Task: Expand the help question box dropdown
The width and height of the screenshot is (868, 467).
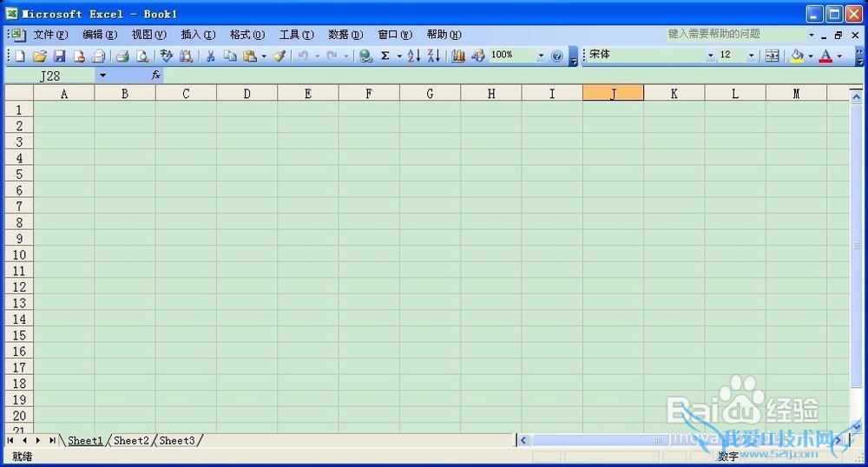Action: tap(812, 35)
